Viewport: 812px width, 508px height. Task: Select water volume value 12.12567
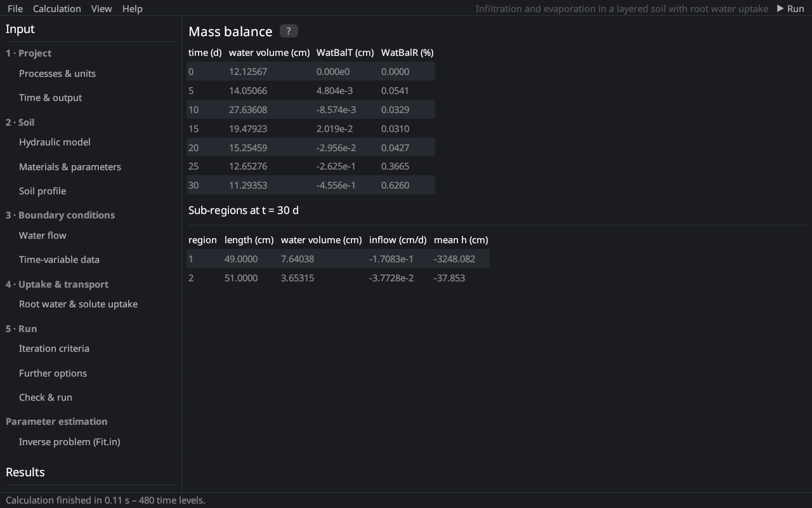(248, 72)
